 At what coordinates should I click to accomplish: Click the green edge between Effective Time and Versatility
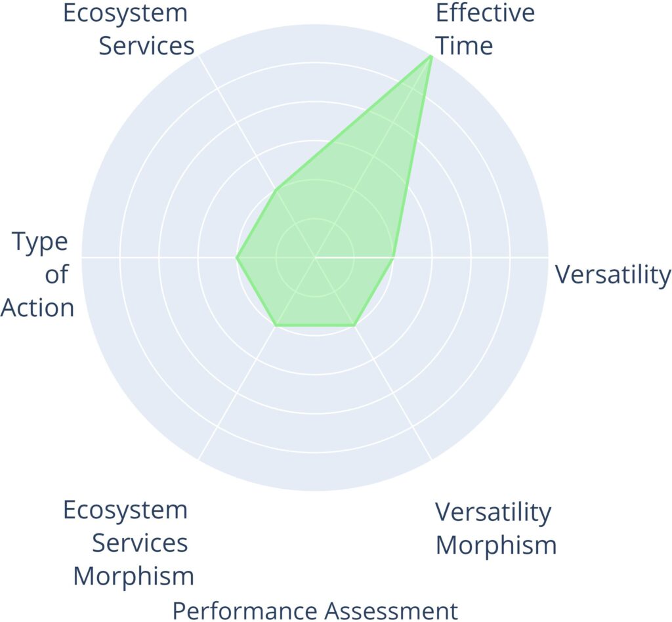(x=412, y=157)
